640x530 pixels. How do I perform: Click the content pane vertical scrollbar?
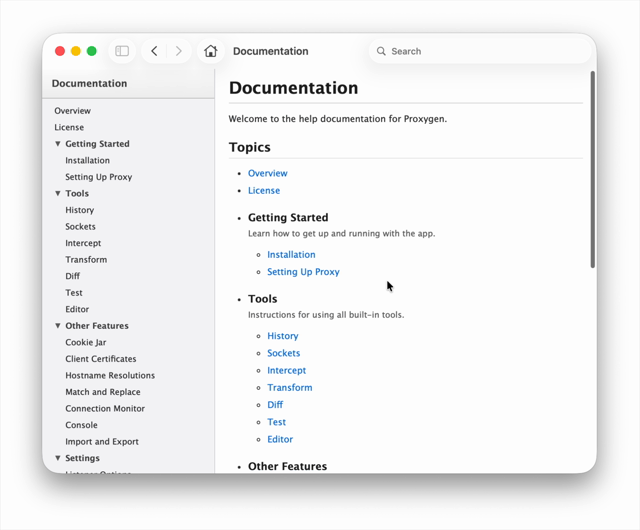click(593, 169)
